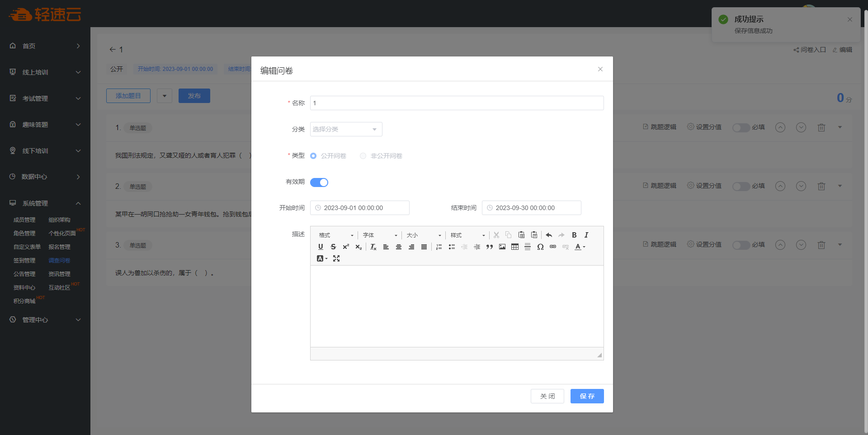Image resolution: width=868 pixels, height=435 pixels.
Task: Insert an image in the editor
Action: click(502, 247)
